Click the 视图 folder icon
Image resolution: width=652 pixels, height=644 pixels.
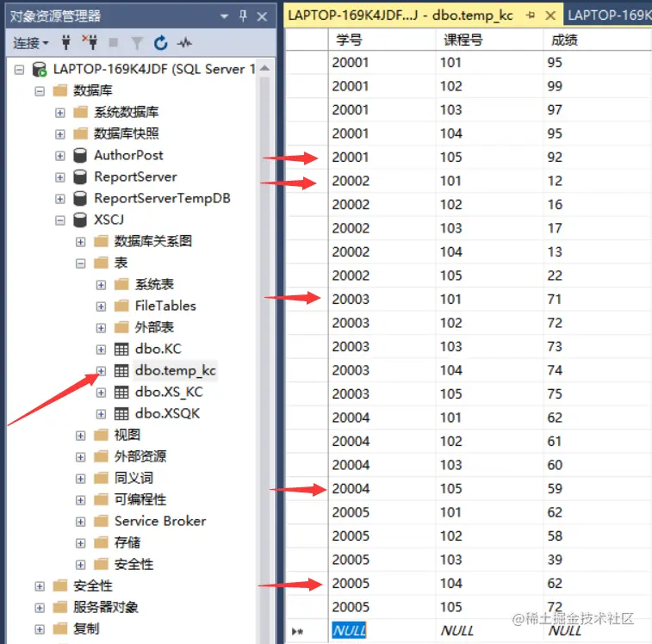tap(101, 435)
